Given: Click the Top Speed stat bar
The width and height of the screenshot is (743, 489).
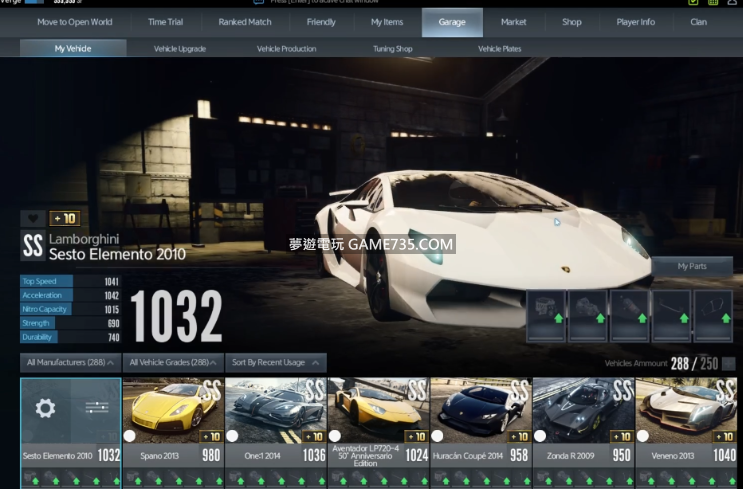Looking at the screenshot, I should point(46,282).
